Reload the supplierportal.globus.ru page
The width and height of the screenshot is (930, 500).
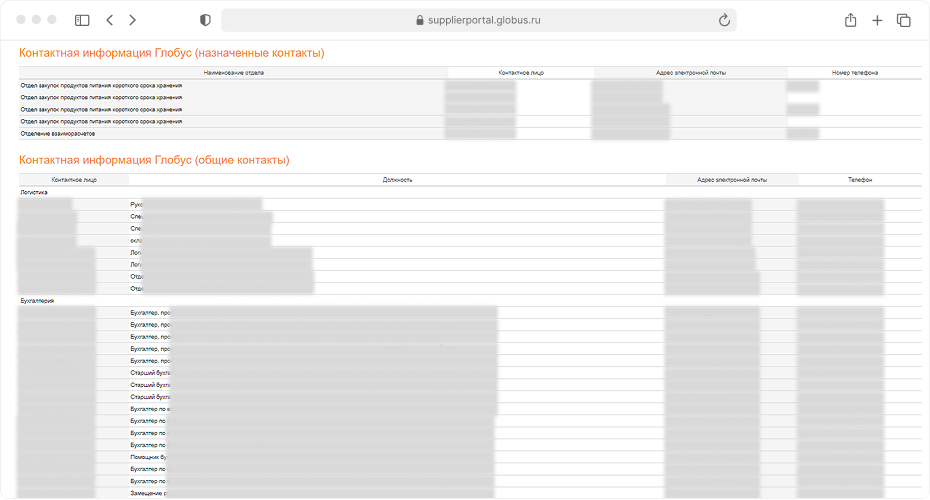(724, 20)
